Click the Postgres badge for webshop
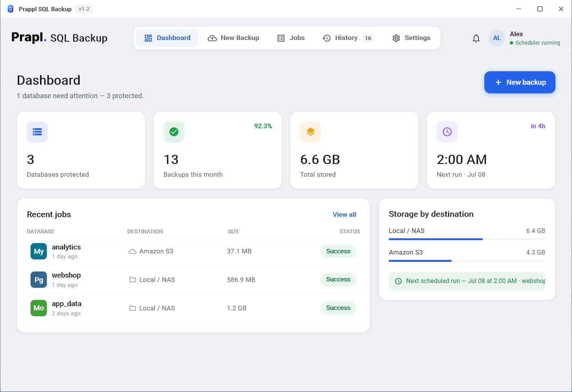 pos(38,280)
